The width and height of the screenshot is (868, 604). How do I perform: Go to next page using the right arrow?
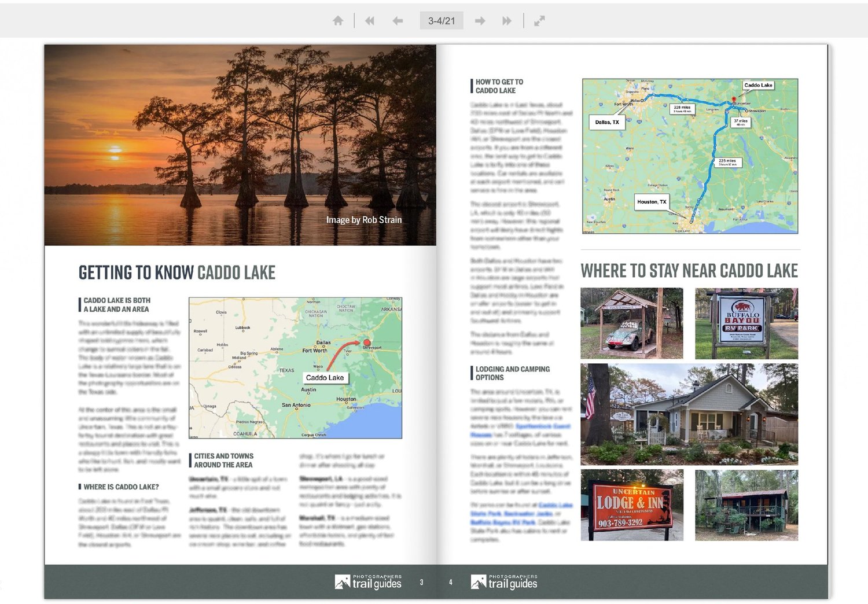(x=480, y=20)
